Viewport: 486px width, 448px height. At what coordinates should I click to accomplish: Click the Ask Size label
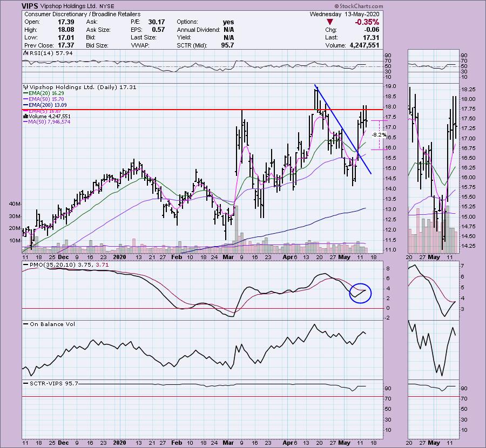(98, 30)
